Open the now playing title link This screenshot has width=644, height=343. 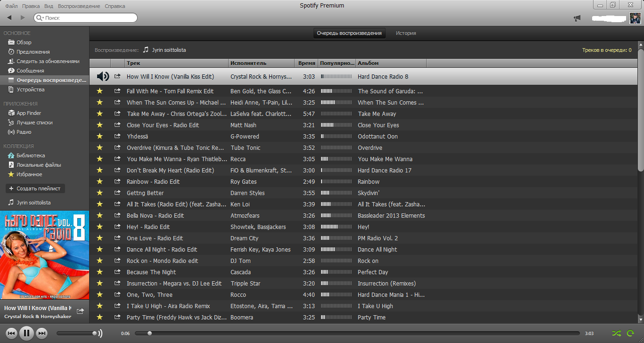(x=38, y=308)
